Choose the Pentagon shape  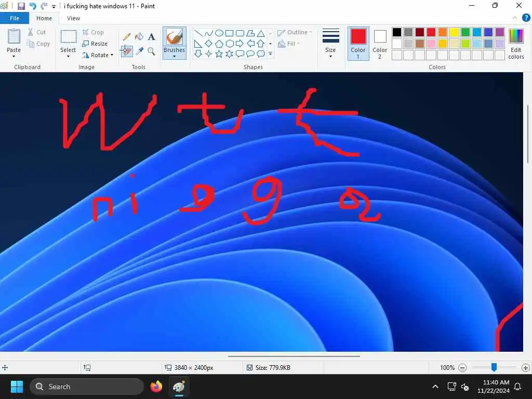coord(219,44)
